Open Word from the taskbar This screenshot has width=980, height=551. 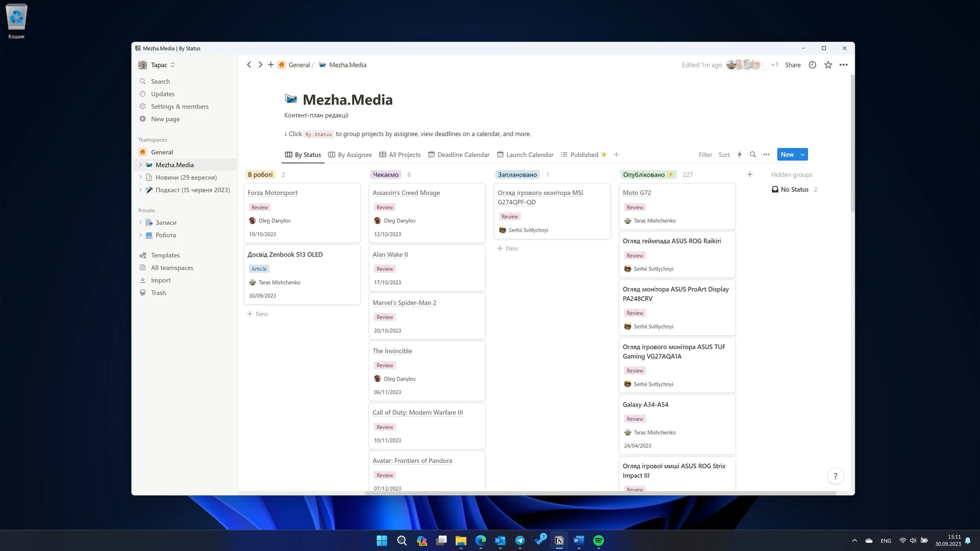pos(578,540)
